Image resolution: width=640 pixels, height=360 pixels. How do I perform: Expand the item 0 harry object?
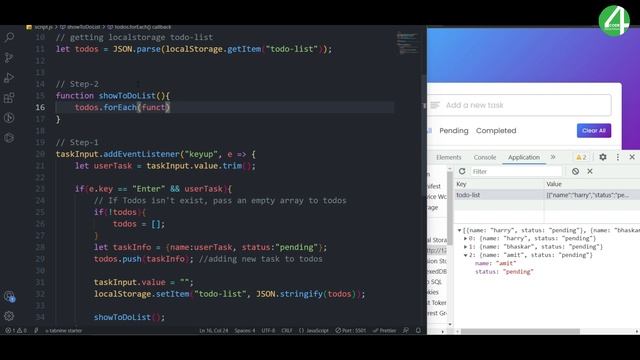(x=466, y=238)
